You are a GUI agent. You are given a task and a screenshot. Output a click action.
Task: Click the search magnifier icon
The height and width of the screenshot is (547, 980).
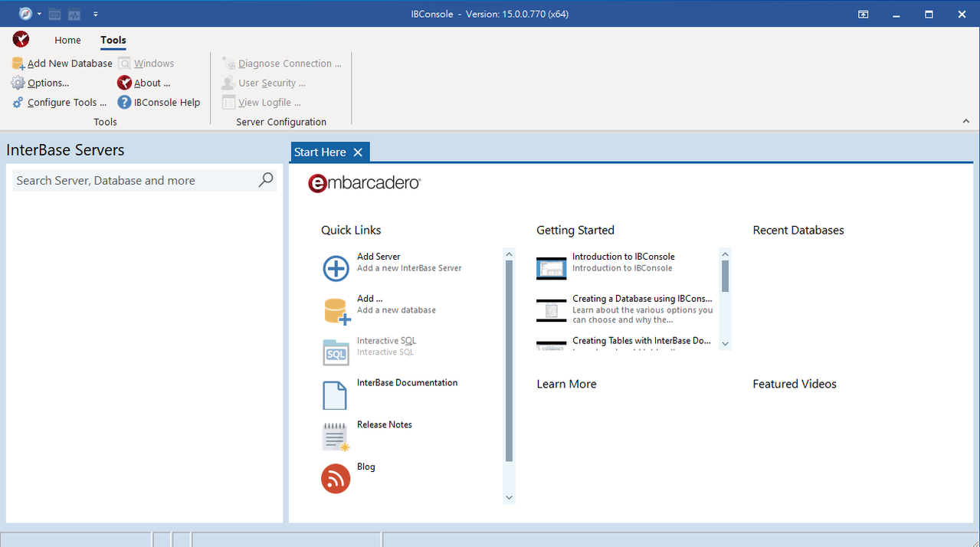(265, 180)
